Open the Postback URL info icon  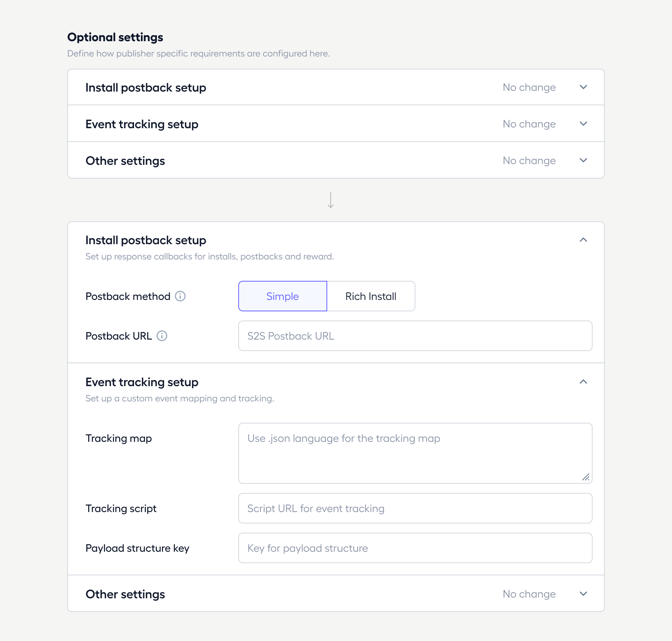point(162,336)
